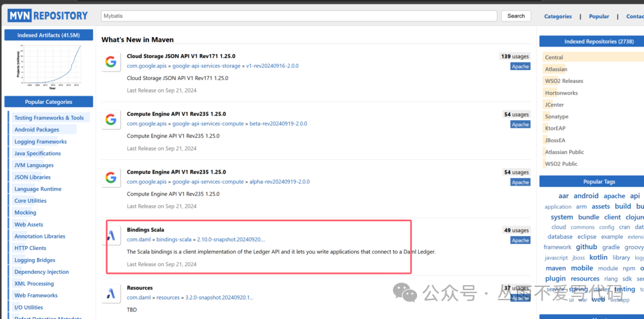Image resolution: width=644 pixels, height=319 pixels.
Task: Open I/O Utilities category
Action: click(x=29, y=307)
